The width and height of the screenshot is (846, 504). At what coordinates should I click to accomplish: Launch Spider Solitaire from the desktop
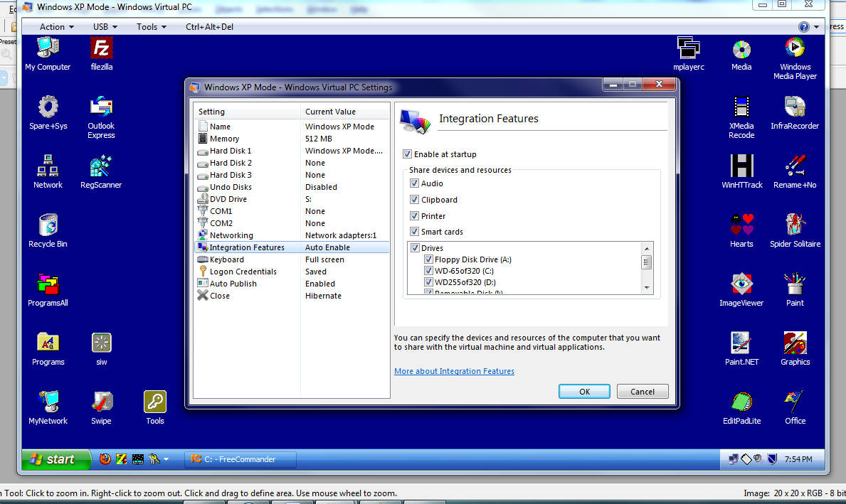pos(795,230)
